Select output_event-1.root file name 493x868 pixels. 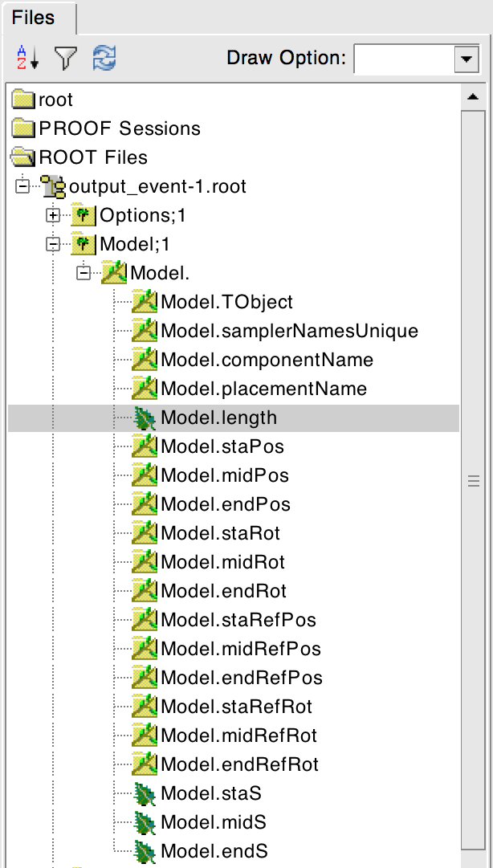(157, 186)
